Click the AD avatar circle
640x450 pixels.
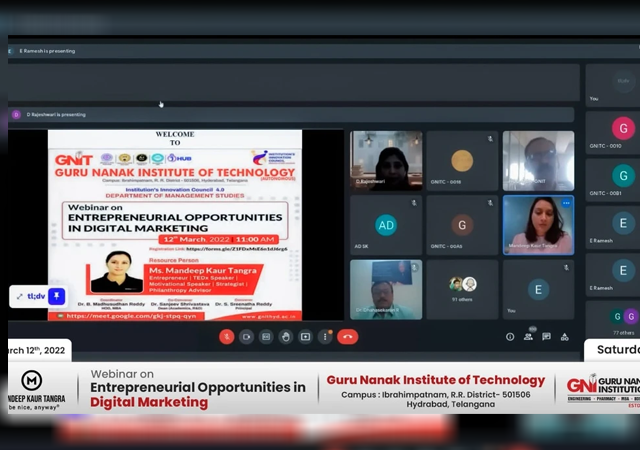point(386,225)
